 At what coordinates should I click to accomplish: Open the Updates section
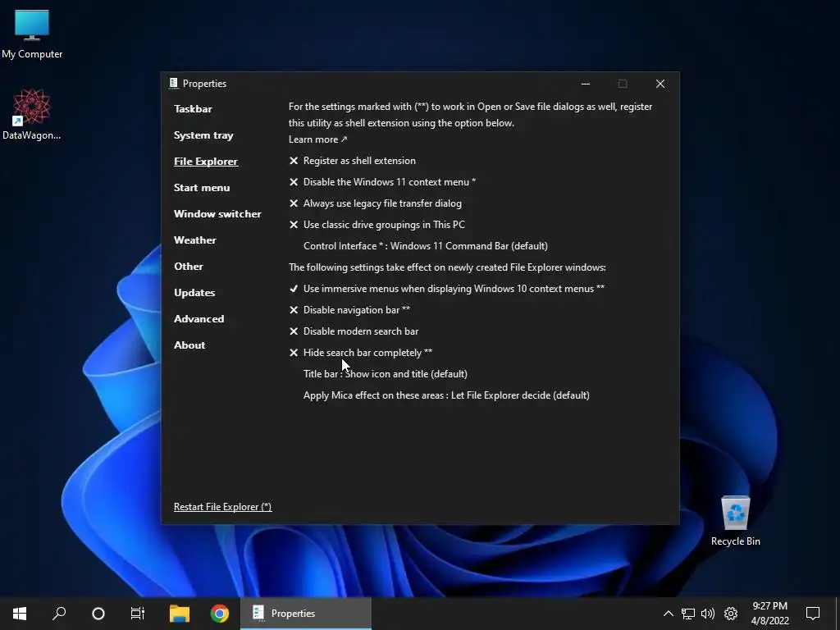point(194,293)
